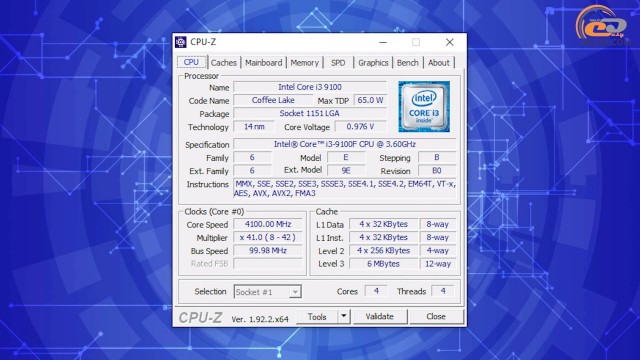
Task: Click the Multiplier value x 41.0 (8 - 42)
Action: click(x=268, y=237)
